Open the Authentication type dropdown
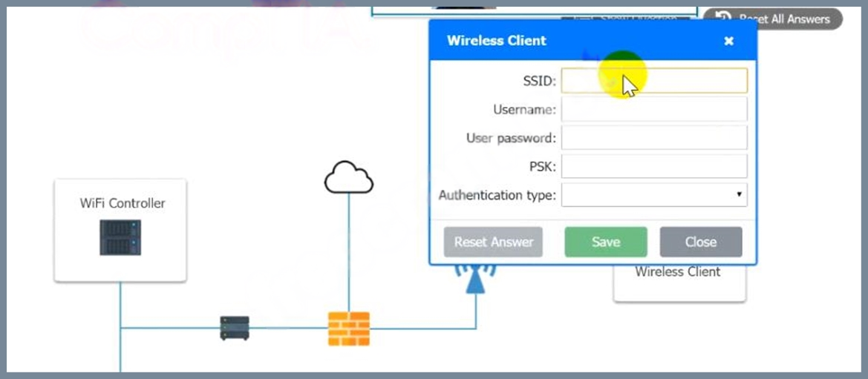The width and height of the screenshot is (868, 379). click(654, 195)
